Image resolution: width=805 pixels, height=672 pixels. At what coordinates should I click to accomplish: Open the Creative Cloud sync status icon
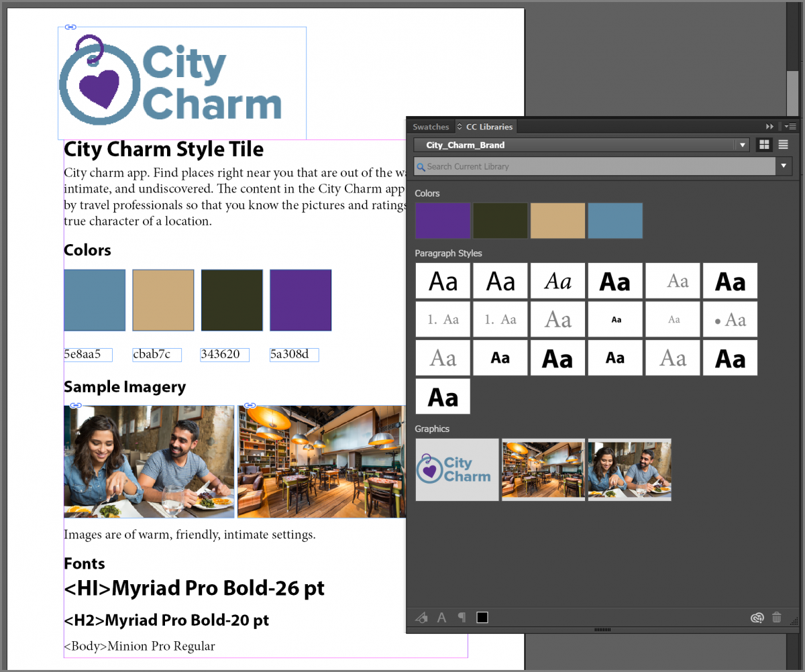coord(757,618)
